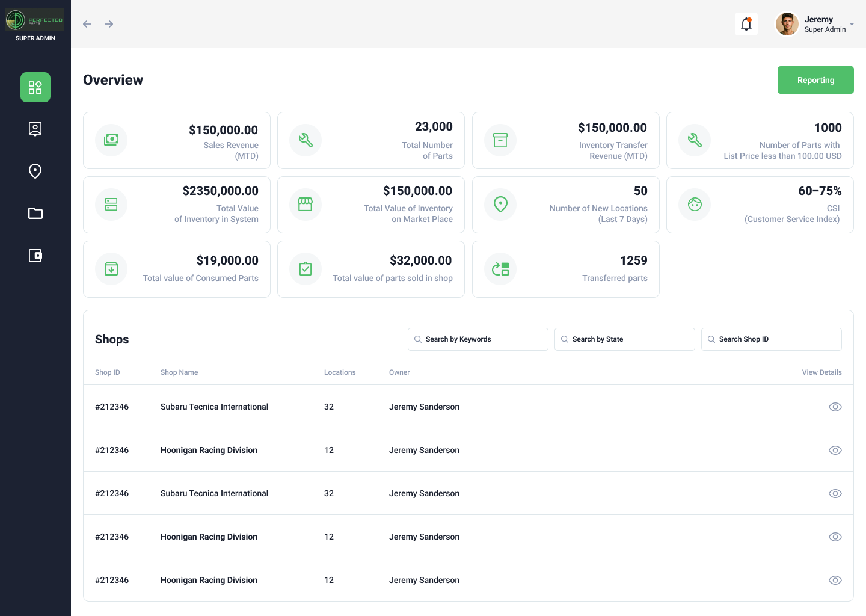The width and height of the screenshot is (866, 616).
Task: Click the View Details column header
Action: pos(821,372)
